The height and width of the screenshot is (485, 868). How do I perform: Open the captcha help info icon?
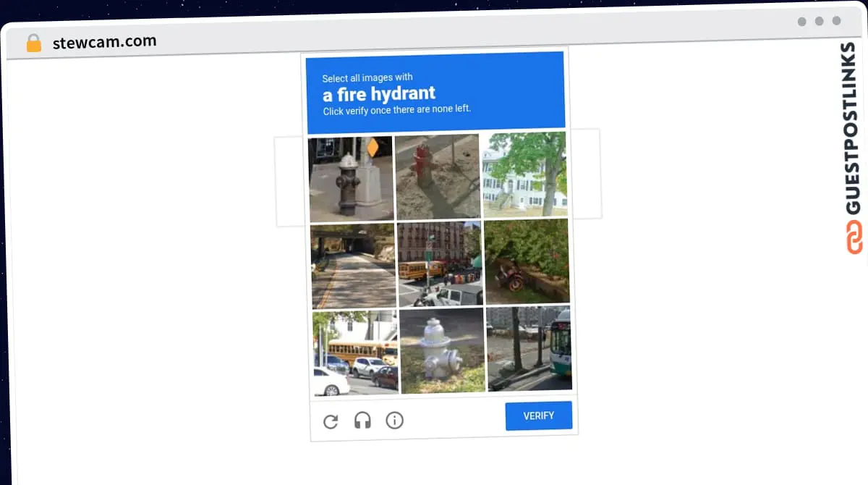tap(394, 420)
